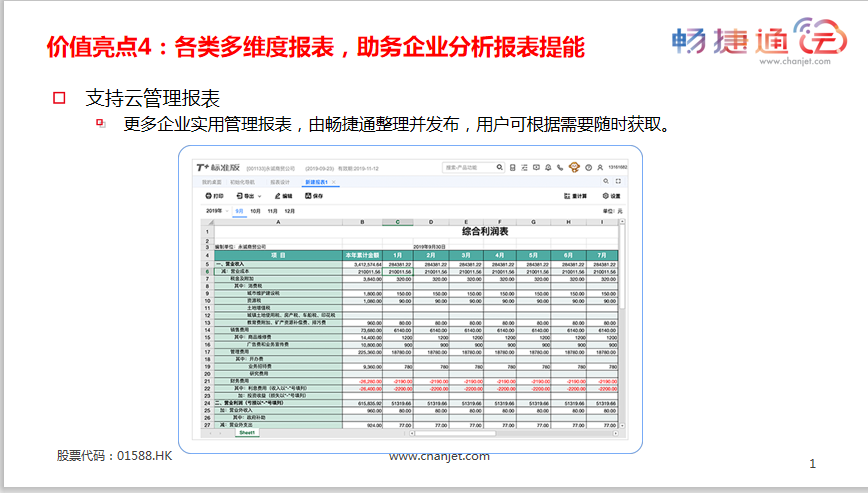The image size is (868, 493).
Task: Open the 设置 settings gear
Action: (611, 196)
